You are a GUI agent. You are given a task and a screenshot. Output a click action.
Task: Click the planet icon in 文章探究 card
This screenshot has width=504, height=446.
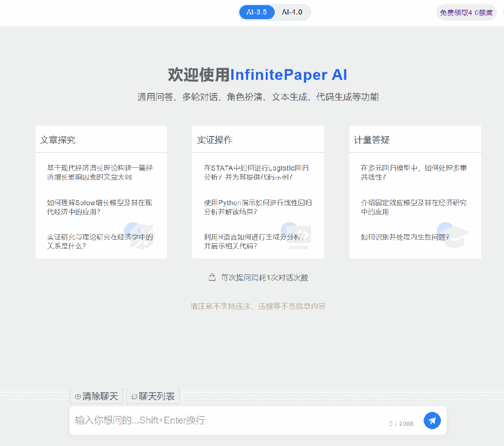140,236
